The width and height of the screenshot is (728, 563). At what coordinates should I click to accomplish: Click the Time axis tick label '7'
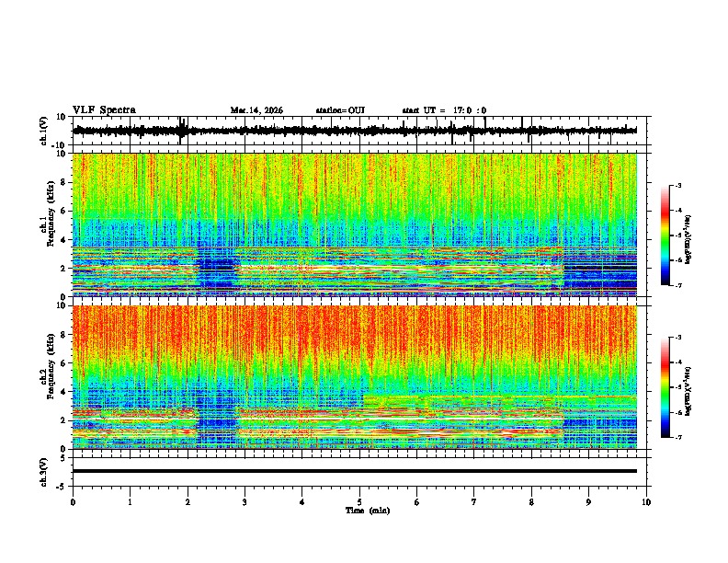pos(474,502)
